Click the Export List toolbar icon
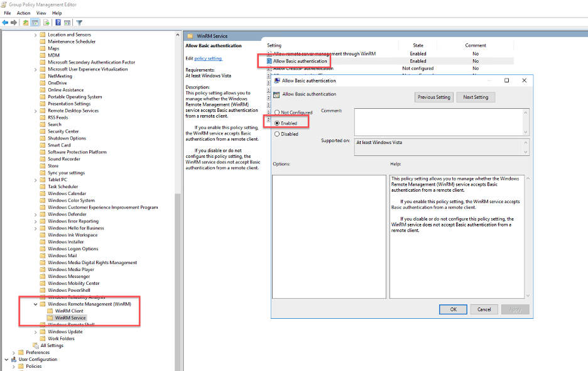The image size is (588, 371). point(46,23)
